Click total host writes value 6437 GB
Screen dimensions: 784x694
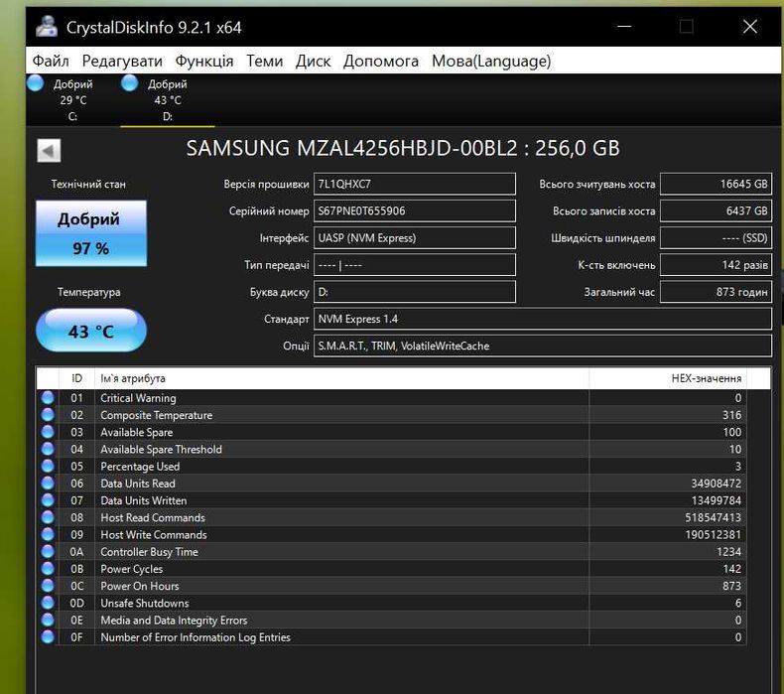tap(716, 210)
